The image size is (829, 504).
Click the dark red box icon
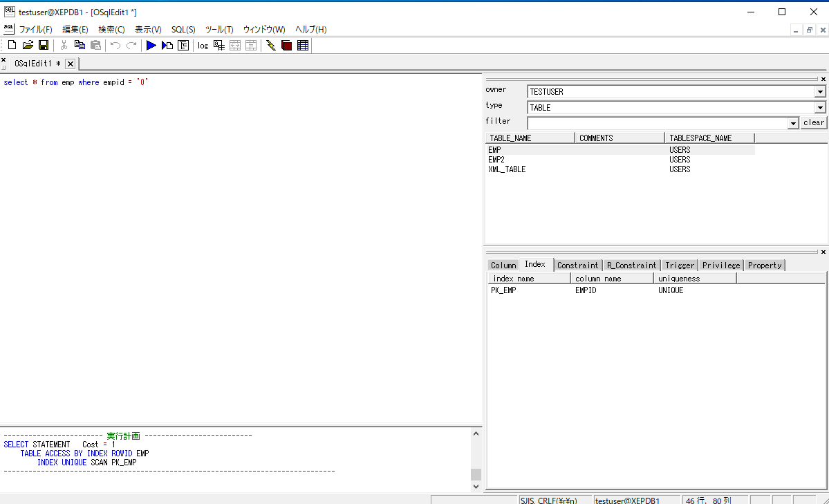pyautogui.click(x=286, y=46)
